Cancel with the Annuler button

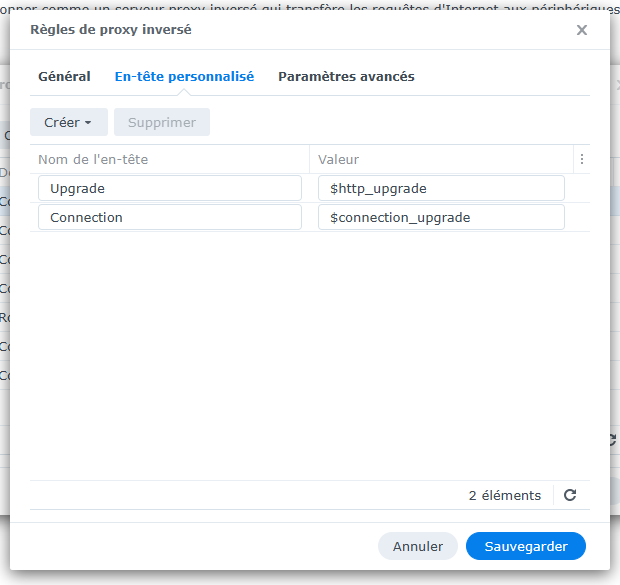[417, 546]
